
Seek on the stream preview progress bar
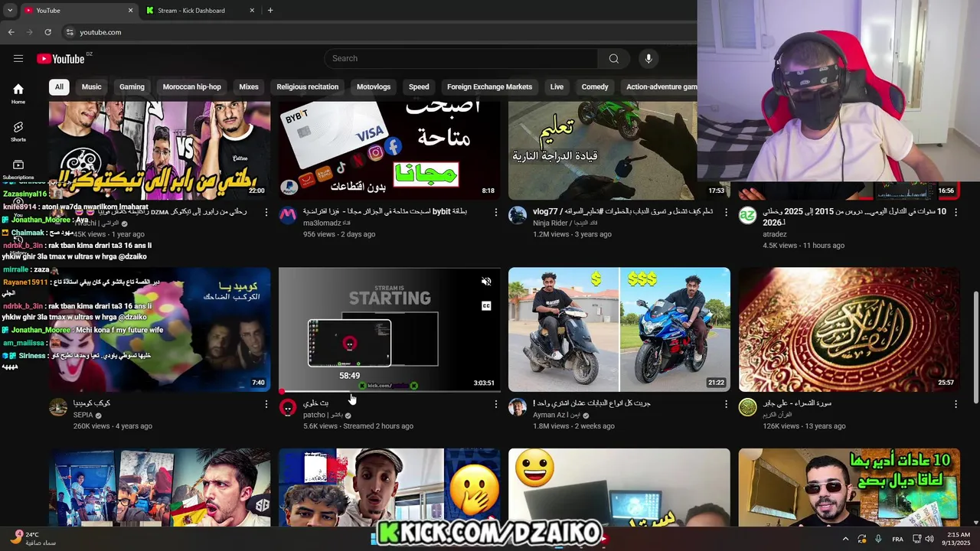[389, 391]
